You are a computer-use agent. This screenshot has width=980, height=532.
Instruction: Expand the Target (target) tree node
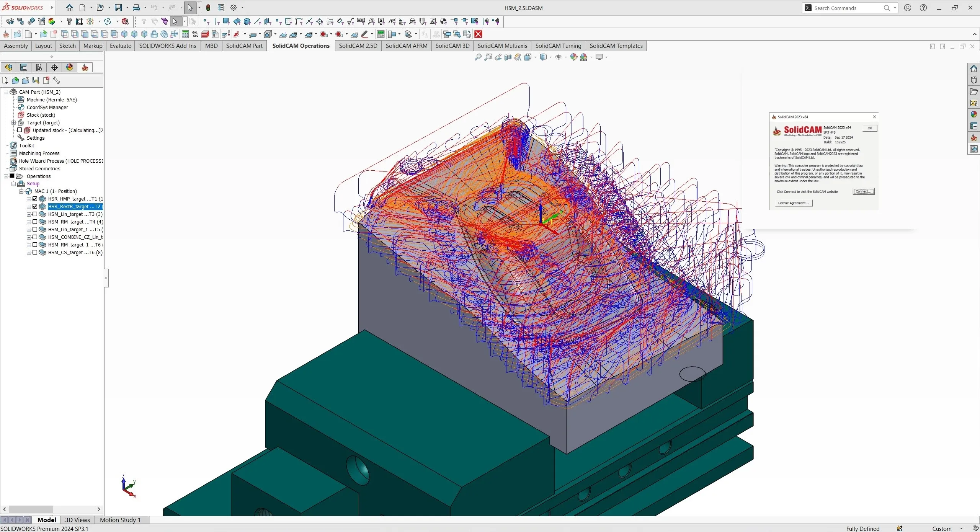point(13,122)
